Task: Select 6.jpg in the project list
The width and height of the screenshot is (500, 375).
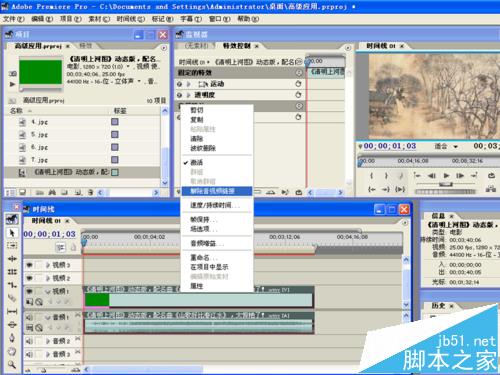Action: [x=40, y=147]
